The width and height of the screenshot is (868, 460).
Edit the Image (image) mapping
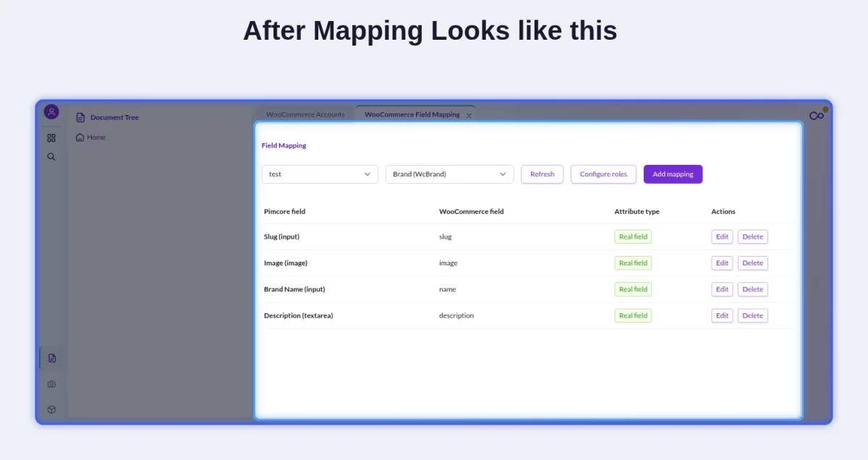pyautogui.click(x=722, y=263)
